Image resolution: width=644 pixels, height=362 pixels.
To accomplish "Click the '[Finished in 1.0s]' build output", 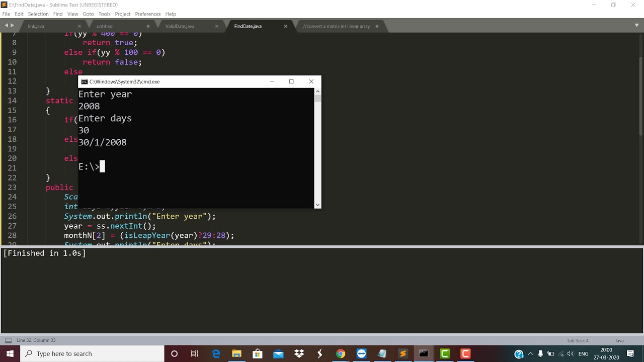I will [45, 253].
